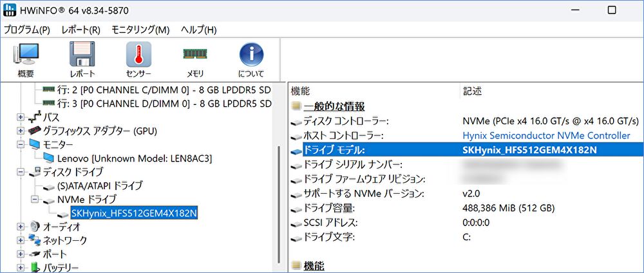Open the ヘルプ(H) menu
The image size is (644, 273).
coord(198,30)
